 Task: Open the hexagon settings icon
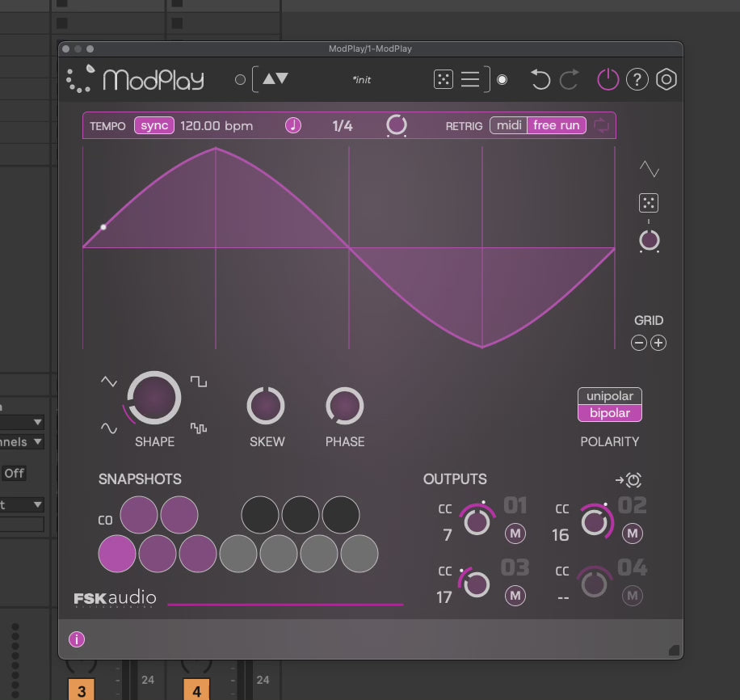pos(666,79)
